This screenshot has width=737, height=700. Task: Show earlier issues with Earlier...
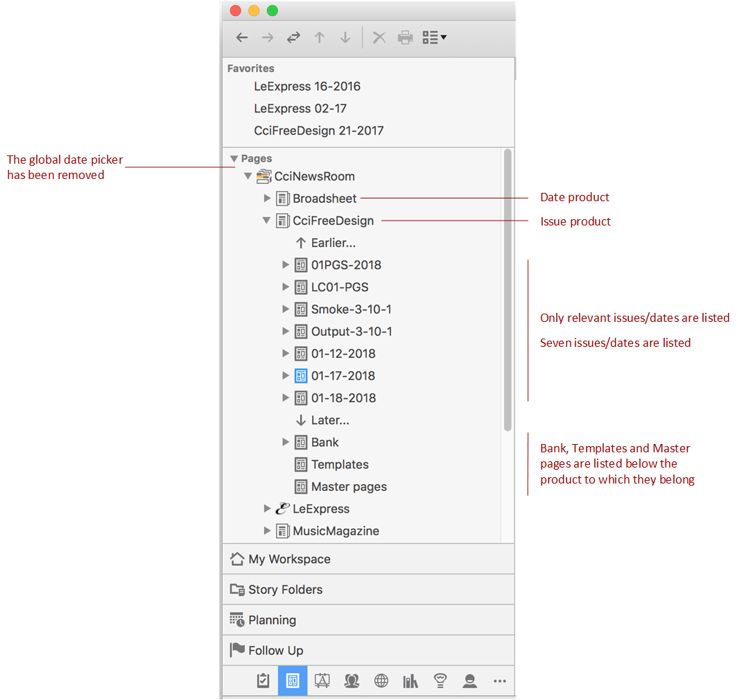pyautogui.click(x=333, y=243)
